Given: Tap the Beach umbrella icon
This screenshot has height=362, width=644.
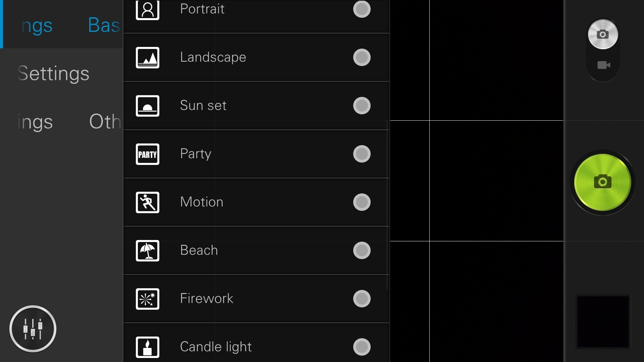Looking at the screenshot, I should pos(148,251).
